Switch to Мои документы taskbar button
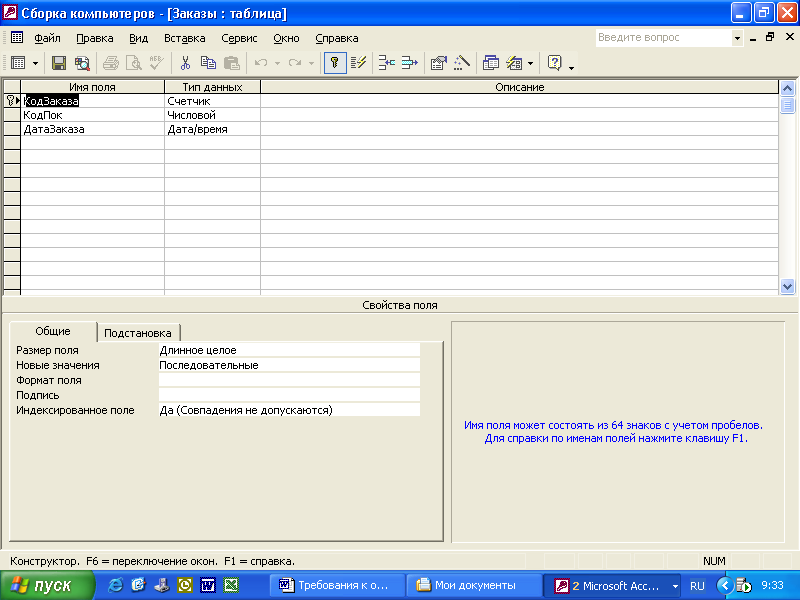This screenshot has width=800, height=600. click(474, 586)
